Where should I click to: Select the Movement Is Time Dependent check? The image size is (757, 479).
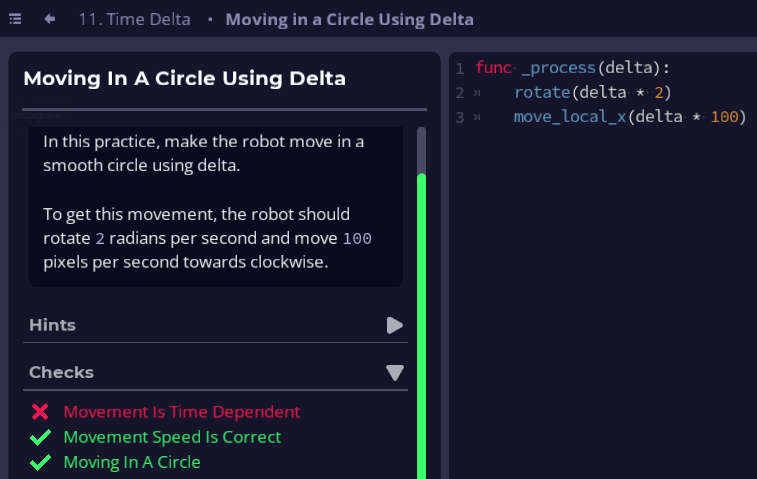(182, 412)
